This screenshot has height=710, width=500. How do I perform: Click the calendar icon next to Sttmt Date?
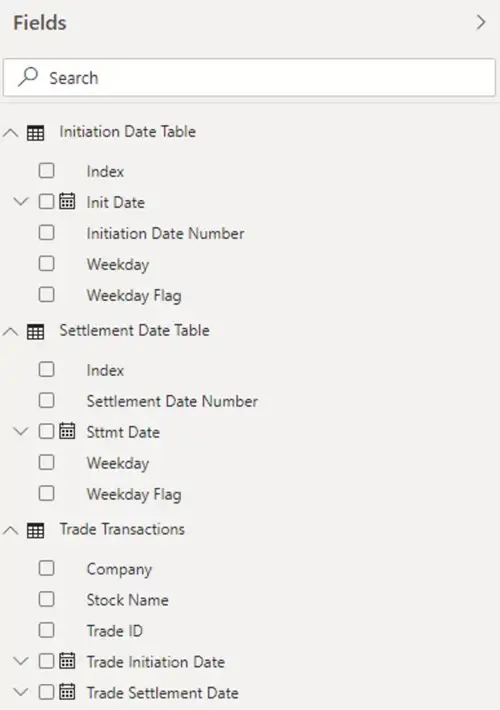click(x=67, y=431)
